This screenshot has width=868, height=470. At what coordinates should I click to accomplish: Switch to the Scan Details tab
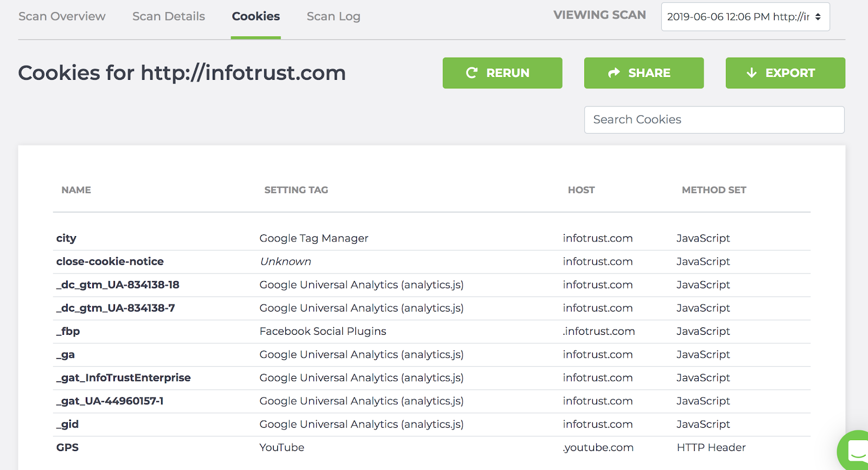(x=169, y=16)
